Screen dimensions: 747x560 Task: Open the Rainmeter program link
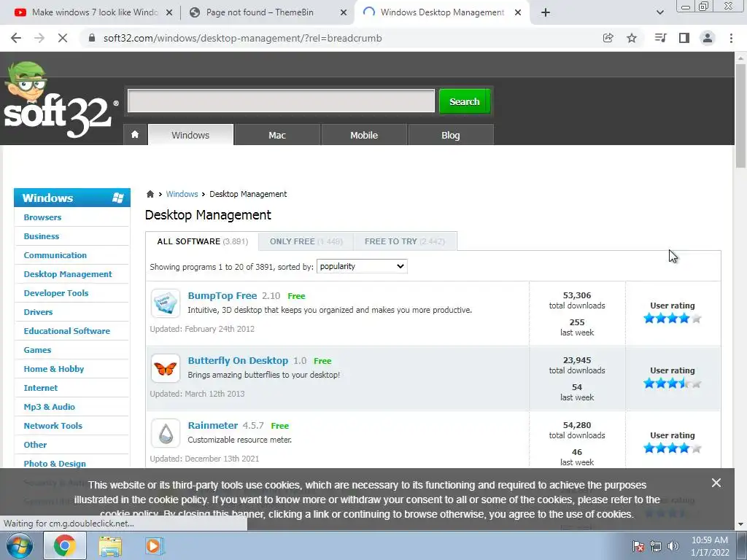[x=212, y=425]
